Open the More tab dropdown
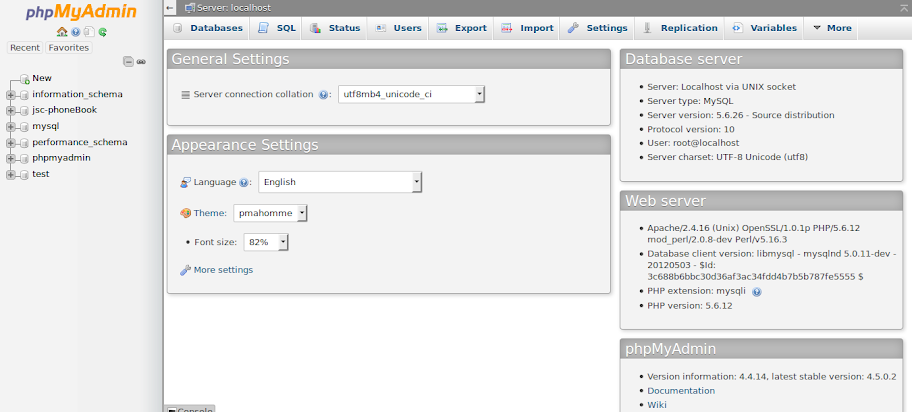 [x=831, y=28]
